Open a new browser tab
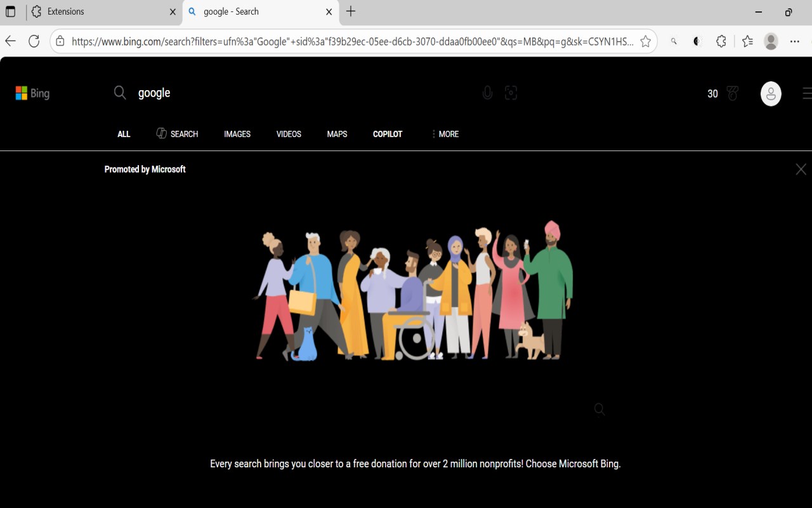The width and height of the screenshot is (812, 508). 351,11
